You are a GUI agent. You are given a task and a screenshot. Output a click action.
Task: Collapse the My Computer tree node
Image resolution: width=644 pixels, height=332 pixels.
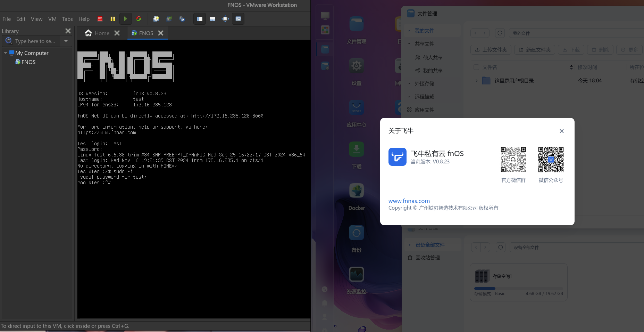[6, 53]
